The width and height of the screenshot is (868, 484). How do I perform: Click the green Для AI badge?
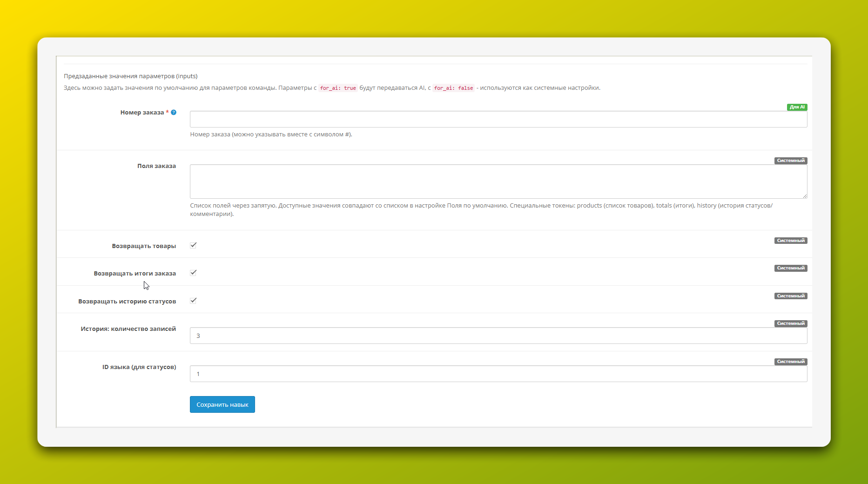pyautogui.click(x=797, y=107)
